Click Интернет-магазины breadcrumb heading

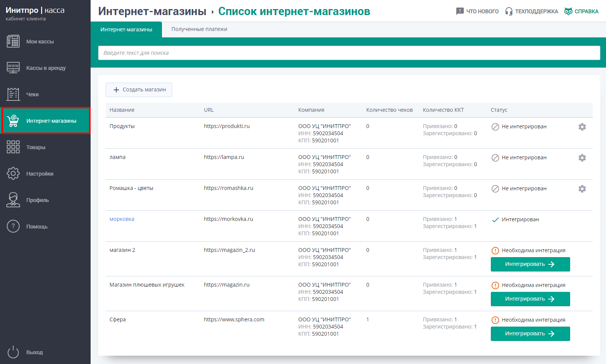click(152, 11)
